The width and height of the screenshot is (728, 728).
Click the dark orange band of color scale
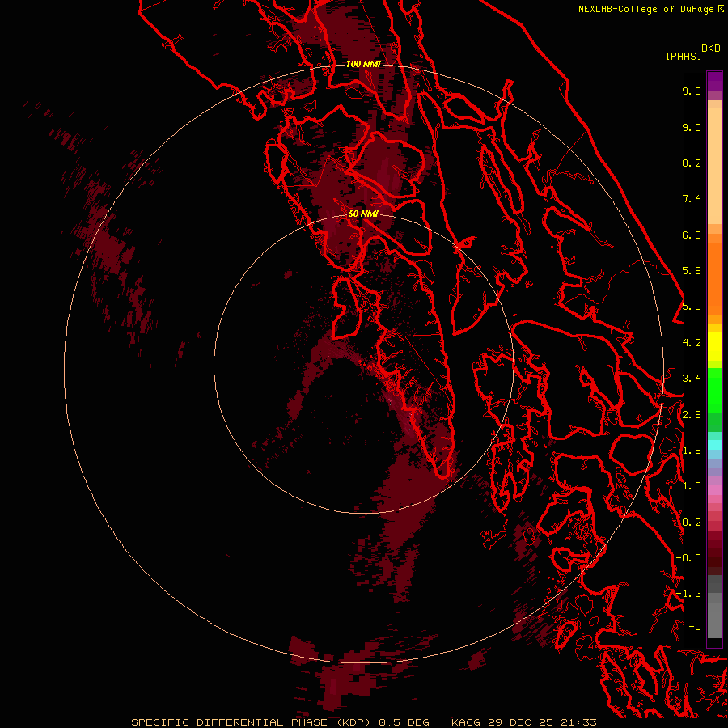click(x=714, y=278)
